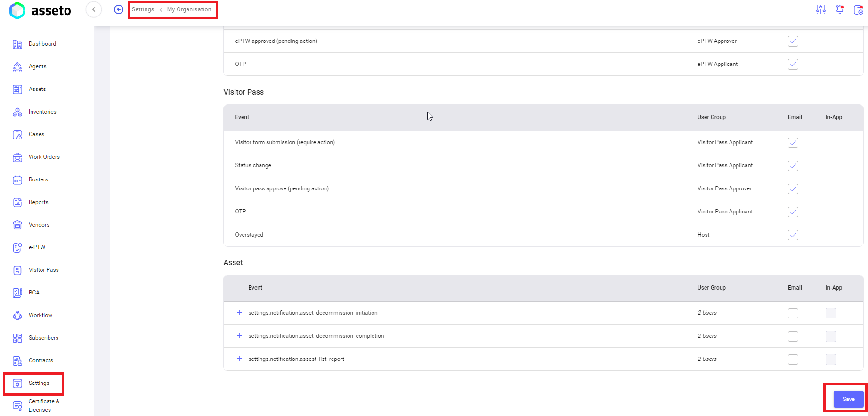Click the circled back arrow icon
Viewport: 868px width, 416px height.
119,9
